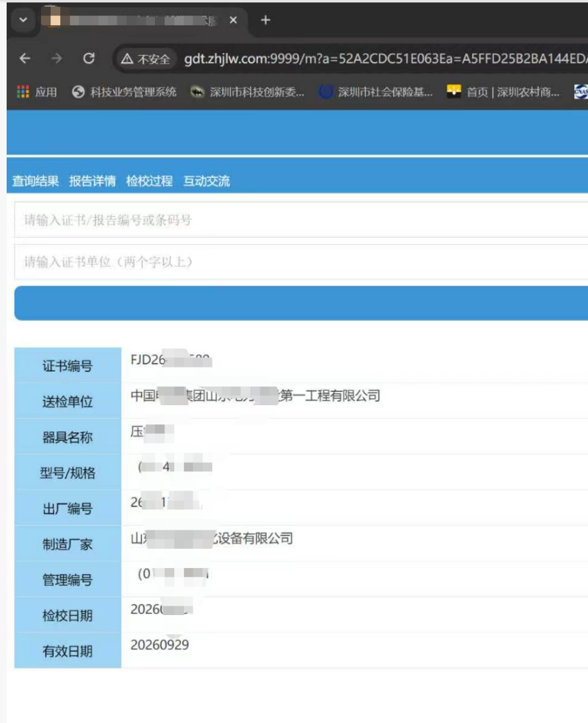Screen dimensions: 588x723
Task: Switch to the 查询结果 tab
Action: [36, 181]
